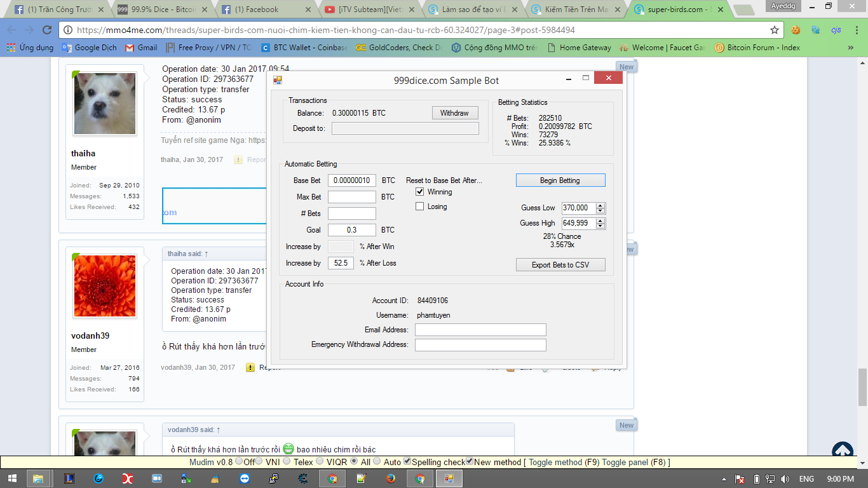Open File Explorer from the taskbar
Image resolution: width=868 pixels, height=488 pixels.
(x=38, y=478)
